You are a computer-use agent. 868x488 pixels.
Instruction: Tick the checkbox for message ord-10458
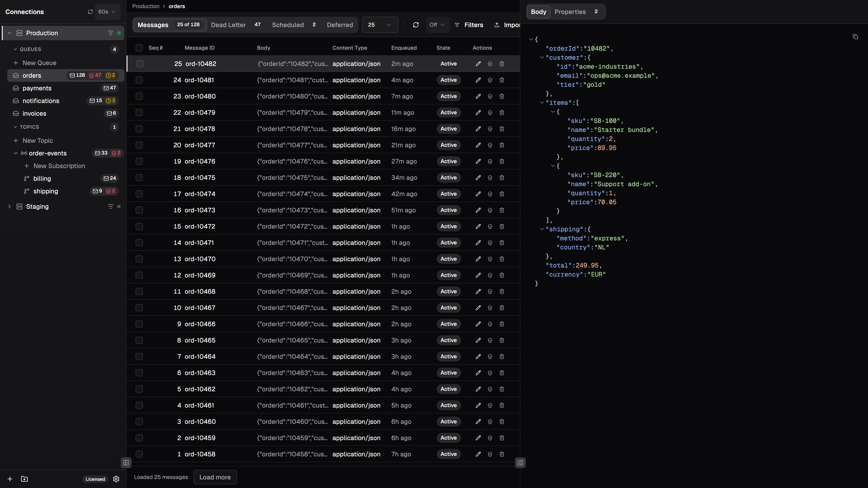pyautogui.click(x=139, y=454)
